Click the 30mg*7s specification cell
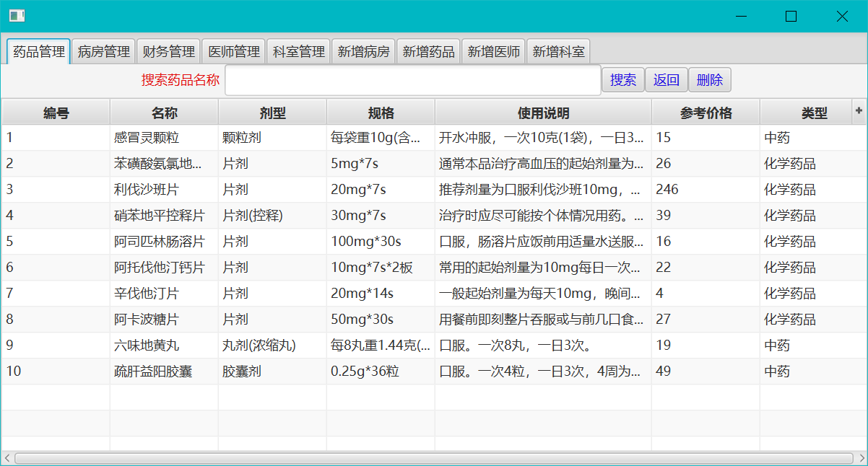 tap(381, 216)
